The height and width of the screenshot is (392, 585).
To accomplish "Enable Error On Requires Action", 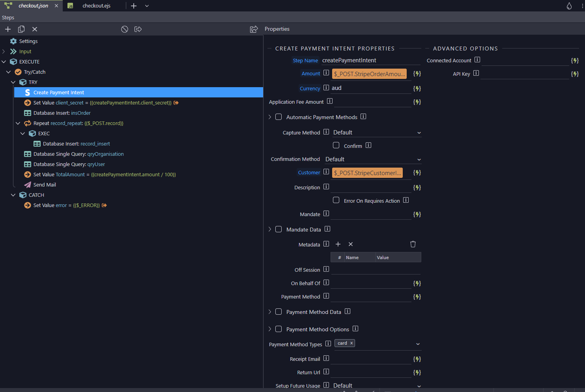I will [336, 200].
